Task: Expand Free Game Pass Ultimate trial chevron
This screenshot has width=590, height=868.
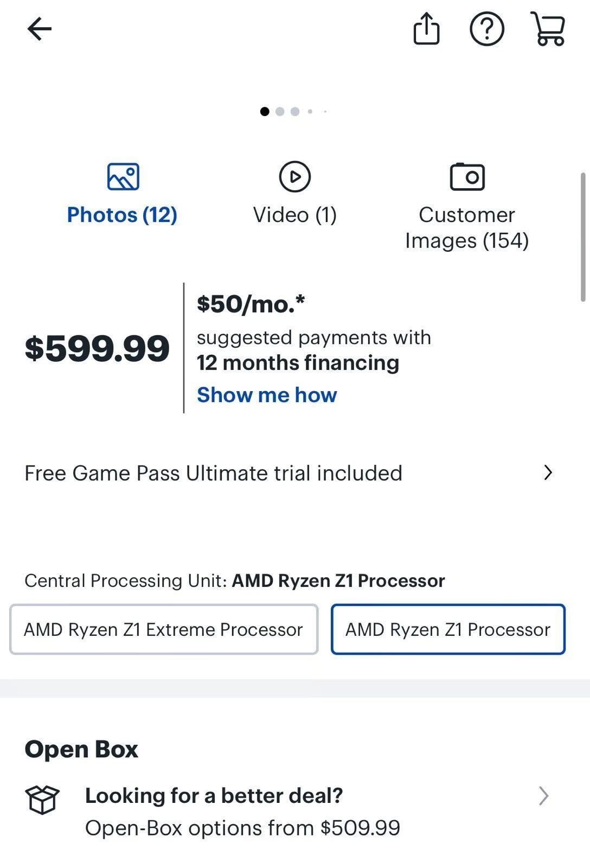Action: [548, 473]
